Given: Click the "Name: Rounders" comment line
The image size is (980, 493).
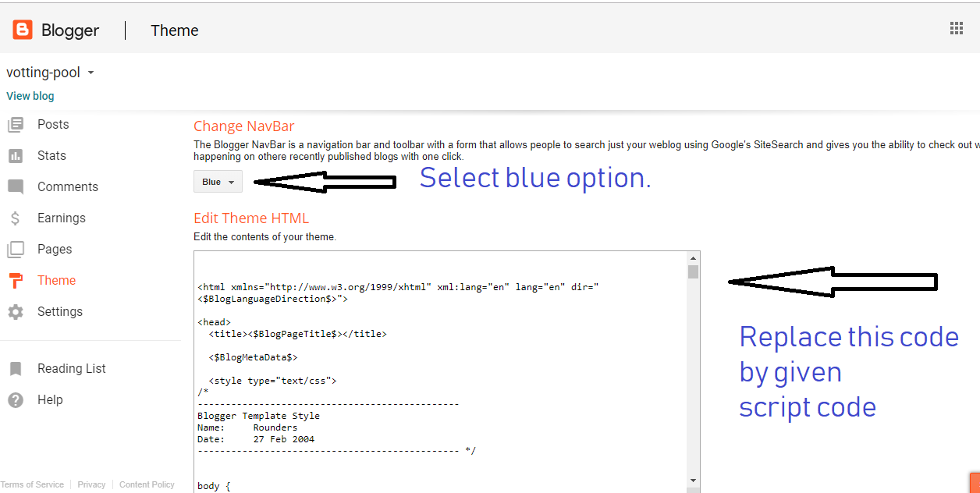Looking at the screenshot, I should tap(247, 427).
